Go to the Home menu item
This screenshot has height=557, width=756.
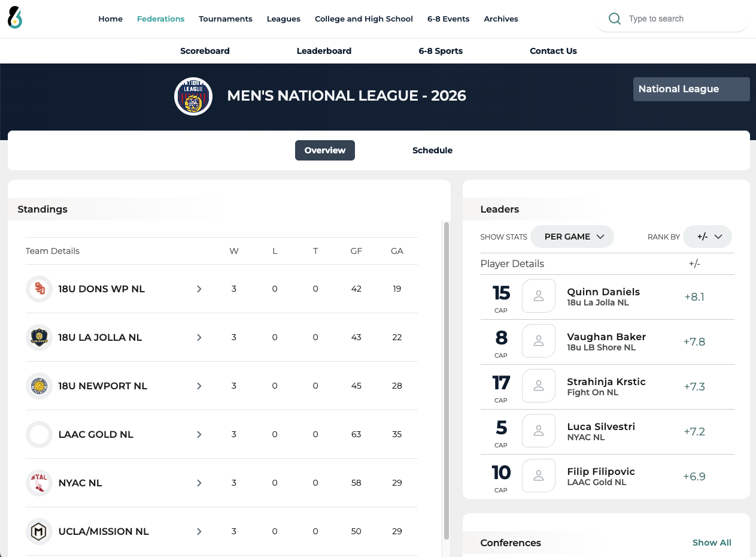coord(110,19)
